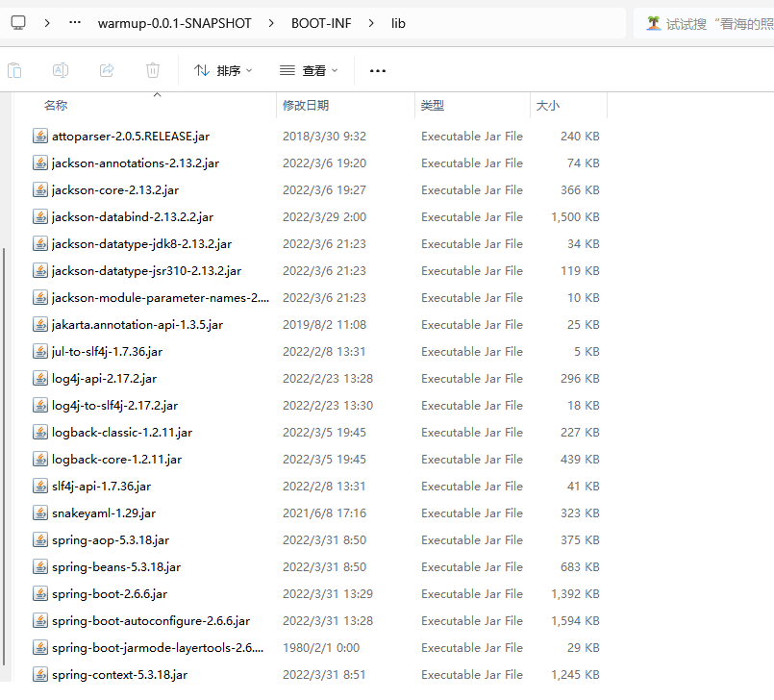Click file name log4j-api-2.17.2.jar
This screenshot has width=774, height=700.
(104, 379)
